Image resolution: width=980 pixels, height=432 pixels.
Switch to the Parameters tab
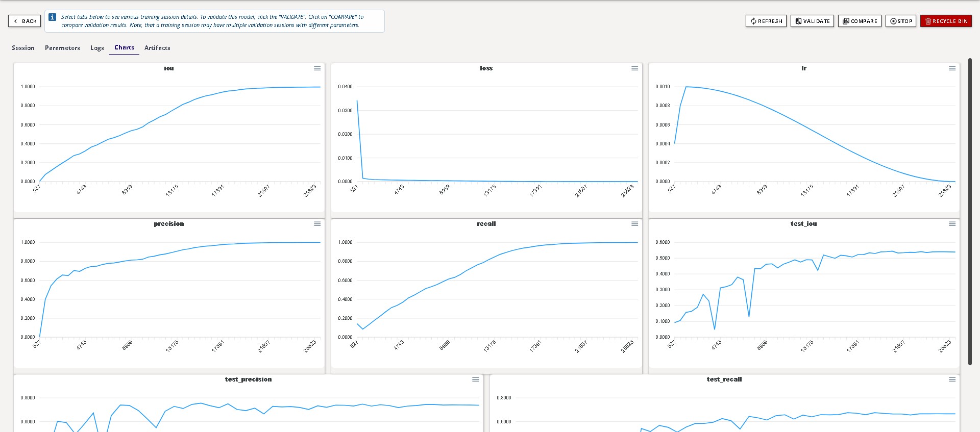tap(62, 48)
